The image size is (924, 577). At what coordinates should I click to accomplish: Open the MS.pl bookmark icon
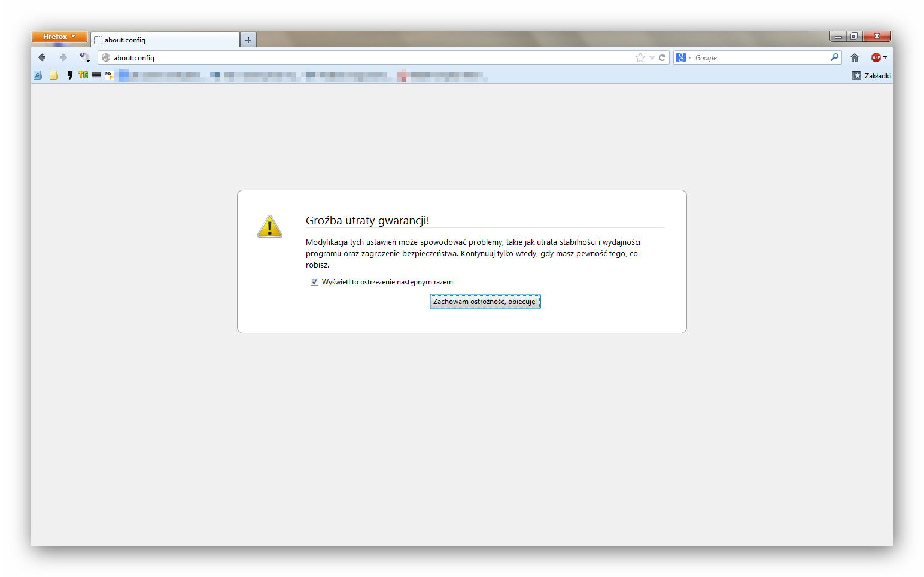109,75
